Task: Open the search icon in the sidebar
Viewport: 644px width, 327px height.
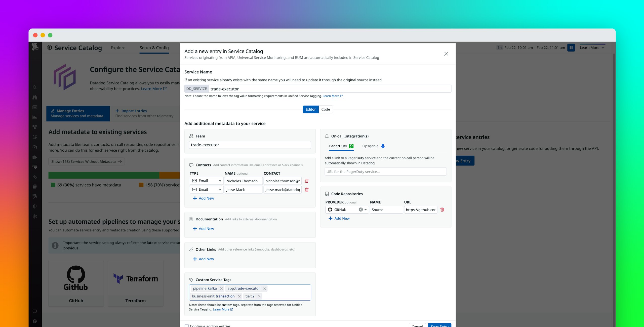Action: (x=35, y=87)
